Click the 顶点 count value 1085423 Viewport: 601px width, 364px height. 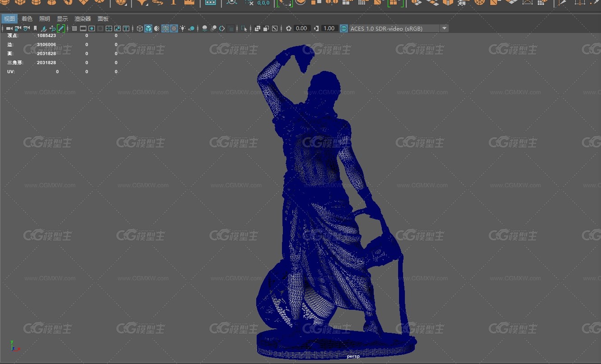[x=47, y=35]
